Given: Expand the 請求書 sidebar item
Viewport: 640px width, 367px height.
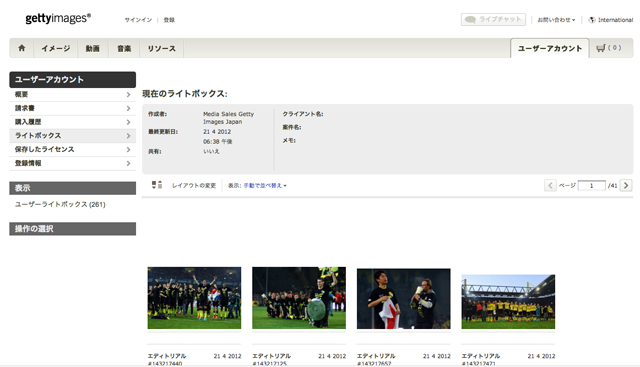Looking at the screenshot, I should pos(73,108).
